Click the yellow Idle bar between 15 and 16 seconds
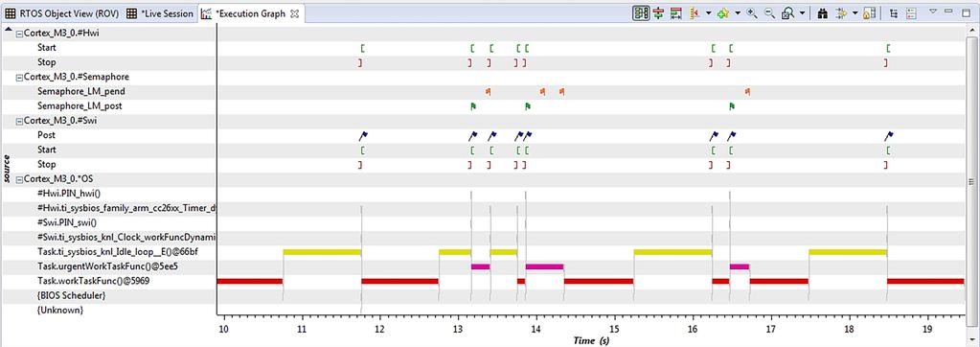The image size is (980, 347). 672,252
